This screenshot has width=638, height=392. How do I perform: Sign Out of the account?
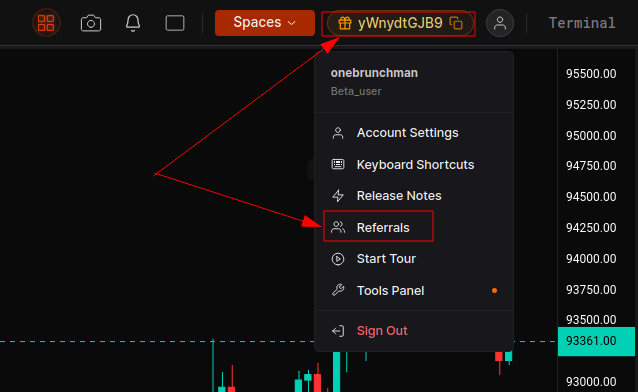pos(414,331)
